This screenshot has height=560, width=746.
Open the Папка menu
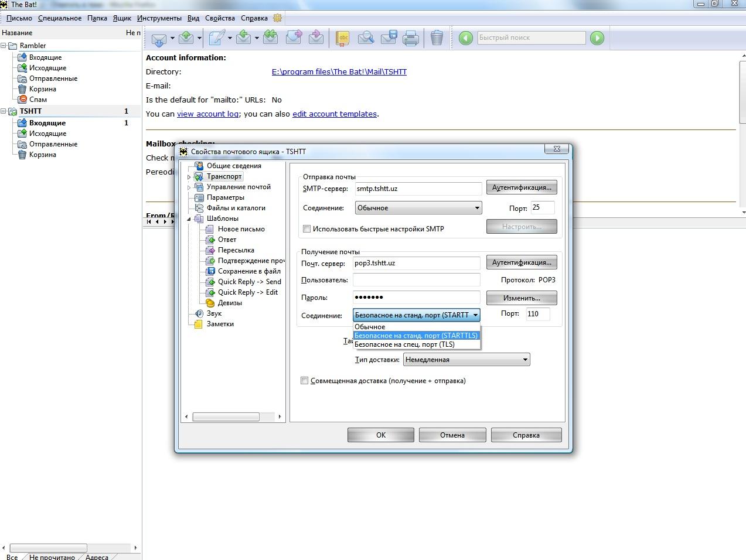coord(97,18)
